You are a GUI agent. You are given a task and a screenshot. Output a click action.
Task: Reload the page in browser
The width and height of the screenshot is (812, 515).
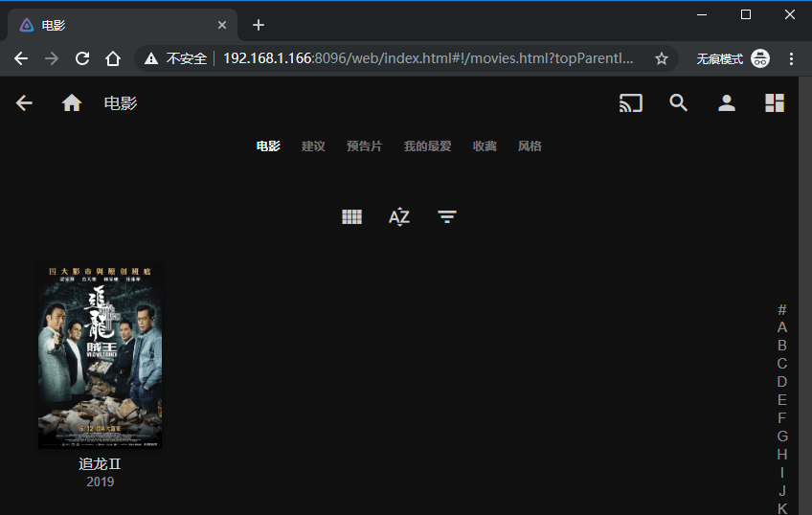[x=82, y=58]
